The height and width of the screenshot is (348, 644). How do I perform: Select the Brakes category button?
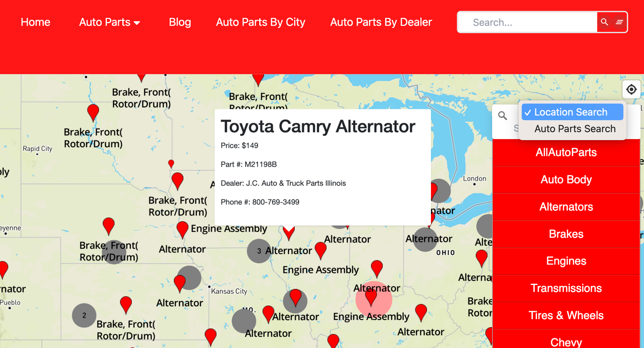coord(566,234)
